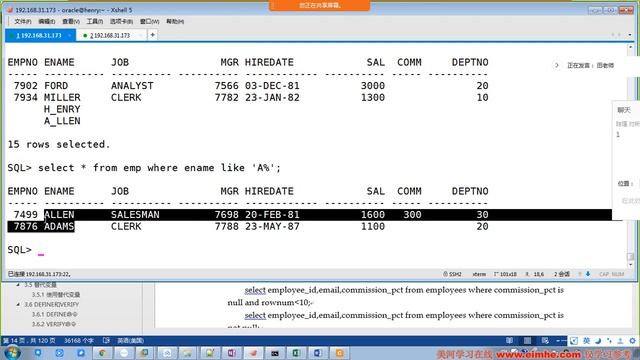Switch to session tab 1 192.168.31.173
The width and height of the screenshot is (640, 360).
click(39, 36)
